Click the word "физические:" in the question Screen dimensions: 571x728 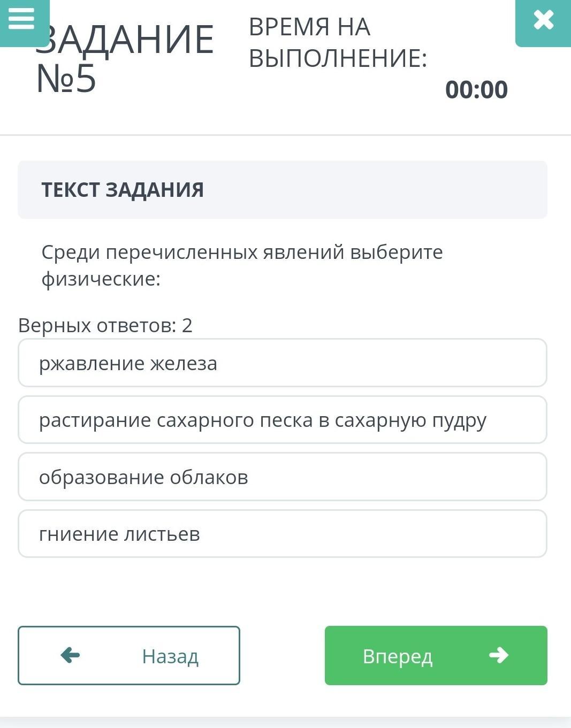(101, 279)
